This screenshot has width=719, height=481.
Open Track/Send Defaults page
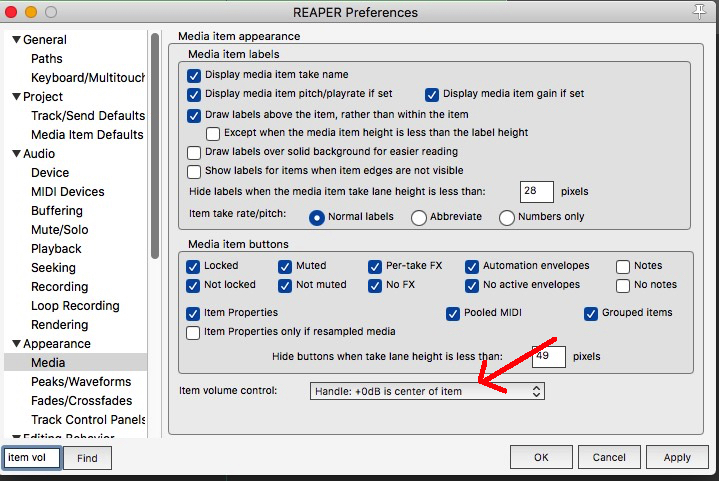click(88, 116)
